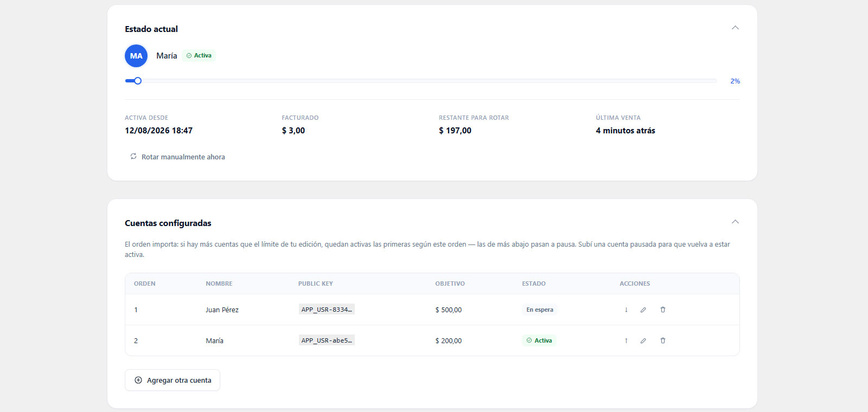Click the $ 3,00 facturado value
The height and width of the screenshot is (412, 868).
[293, 131]
